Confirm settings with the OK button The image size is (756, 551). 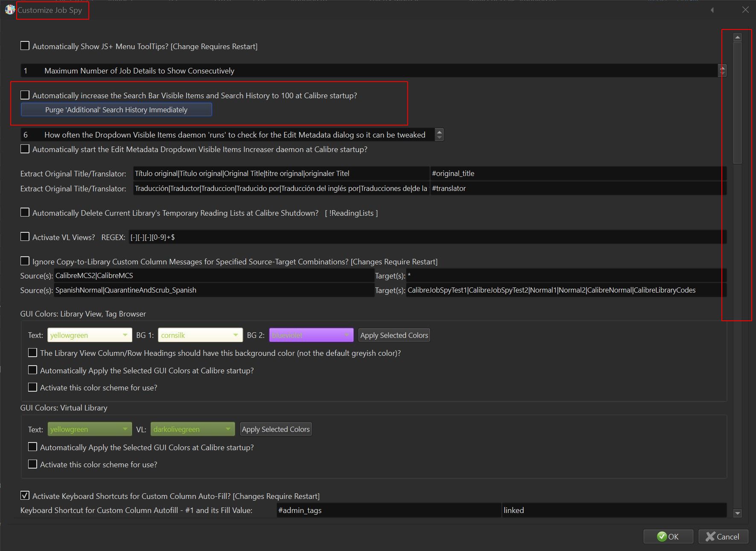(668, 536)
